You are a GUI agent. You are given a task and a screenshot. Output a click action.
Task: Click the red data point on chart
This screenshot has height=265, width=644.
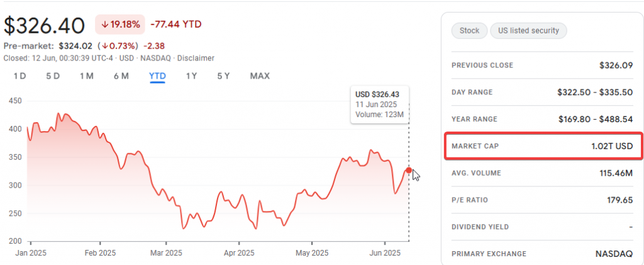point(409,170)
